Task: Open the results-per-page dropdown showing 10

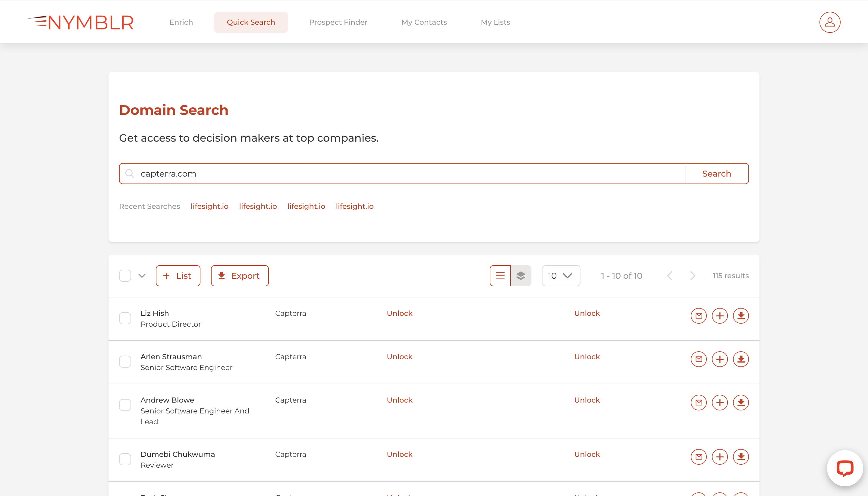Action: coord(560,276)
